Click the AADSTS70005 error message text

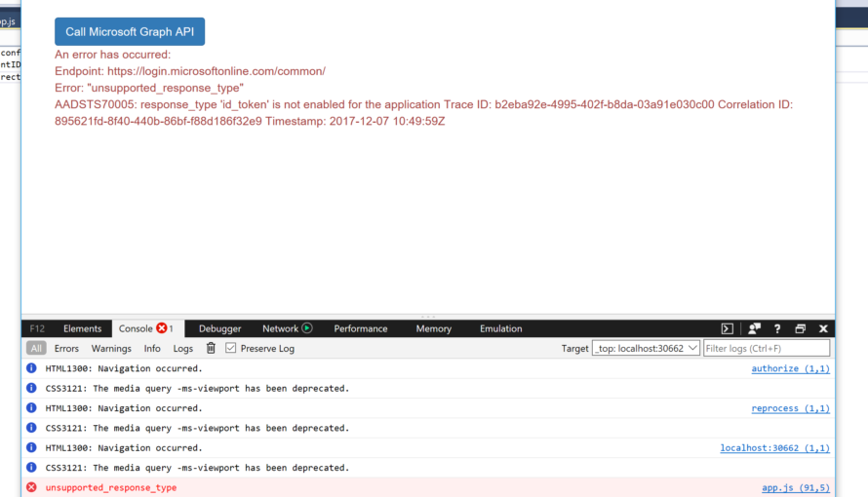click(x=423, y=113)
